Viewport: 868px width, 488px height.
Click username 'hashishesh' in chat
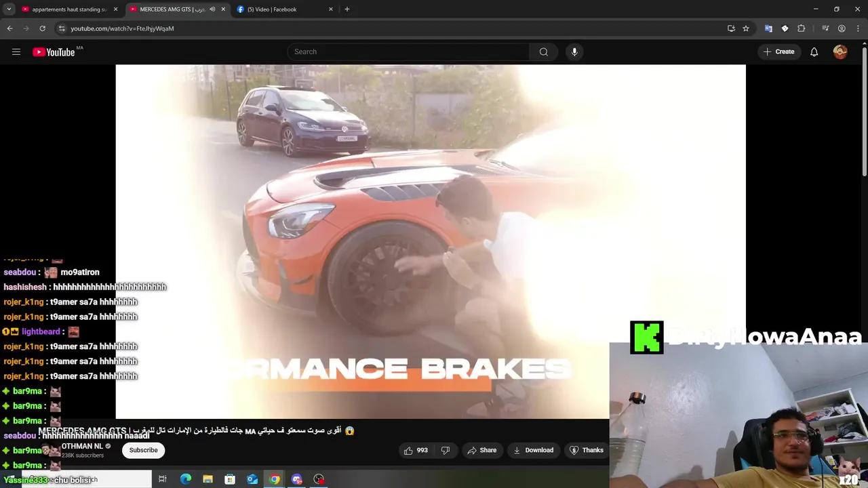pos(25,287)
